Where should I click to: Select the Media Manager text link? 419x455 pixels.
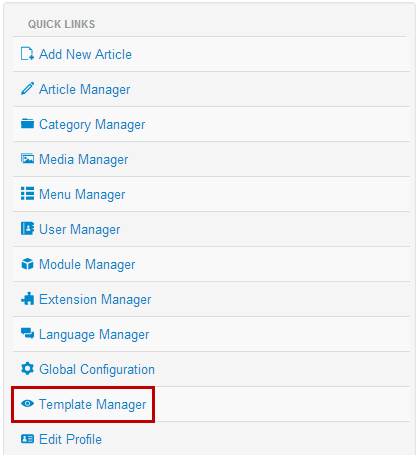pyautogui.click(x=84, y=160)
